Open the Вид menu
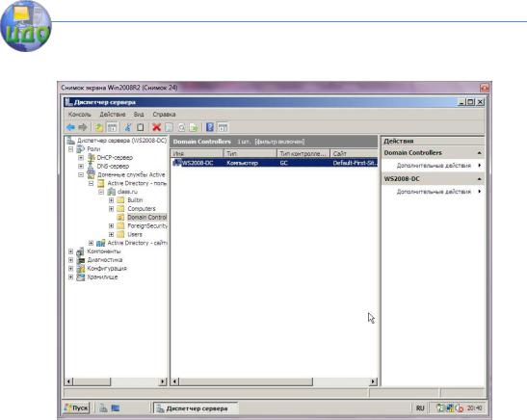Viewport: 527px width, 420px height. tap(139, 115)
